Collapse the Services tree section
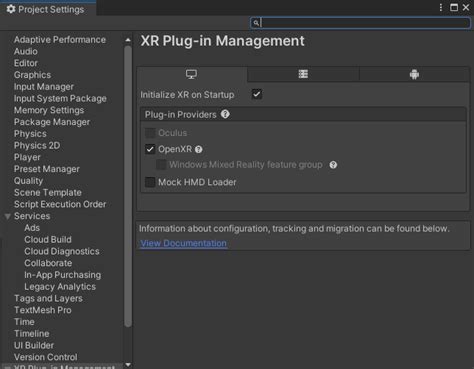 coord(7,216)
